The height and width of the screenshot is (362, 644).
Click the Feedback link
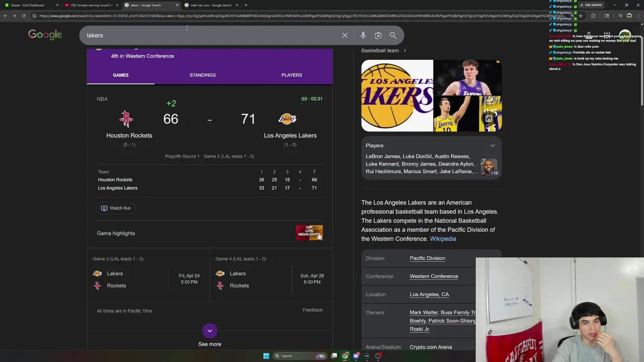click(x=313, y=310)
